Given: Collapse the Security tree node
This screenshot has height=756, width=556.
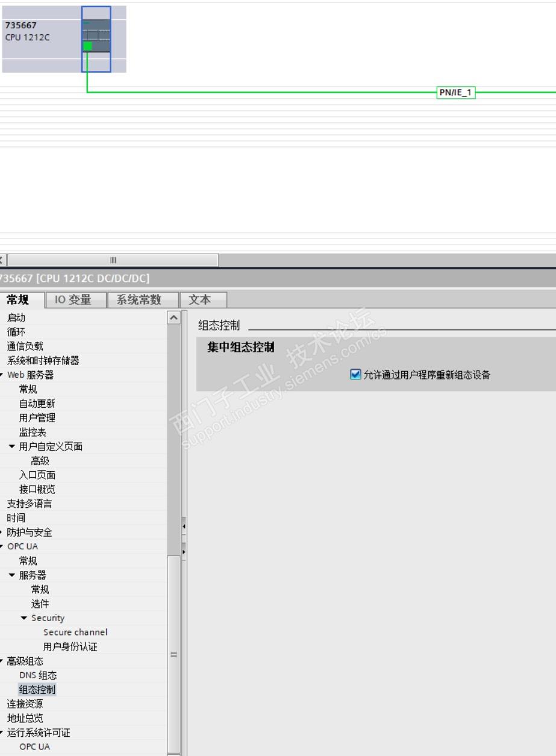Looking at the screenshot, I should point(24,618).
